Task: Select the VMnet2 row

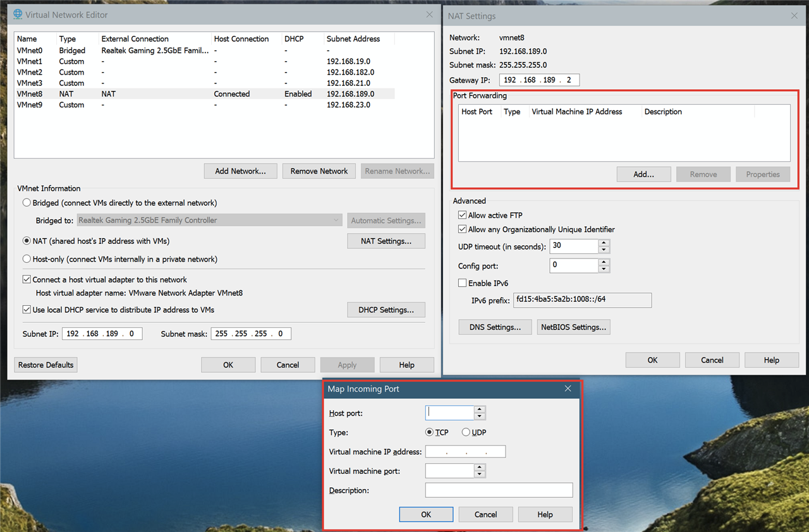Action: 205,72
